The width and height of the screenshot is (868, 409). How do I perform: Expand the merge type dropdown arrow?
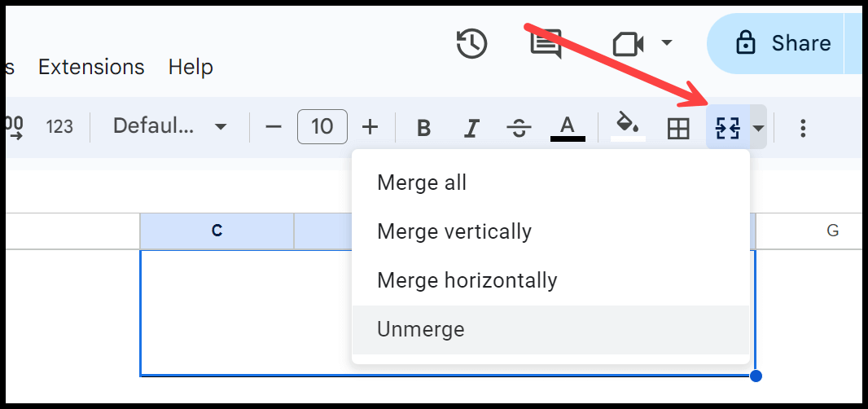click(x=758, y=128)
